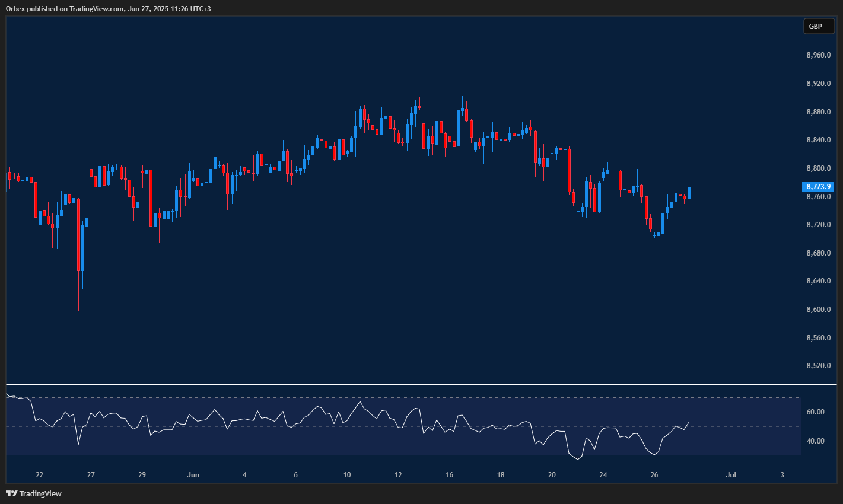843x504 pixels.
Task: Select the Jul label on the time axis
Action: click(730, 475)
